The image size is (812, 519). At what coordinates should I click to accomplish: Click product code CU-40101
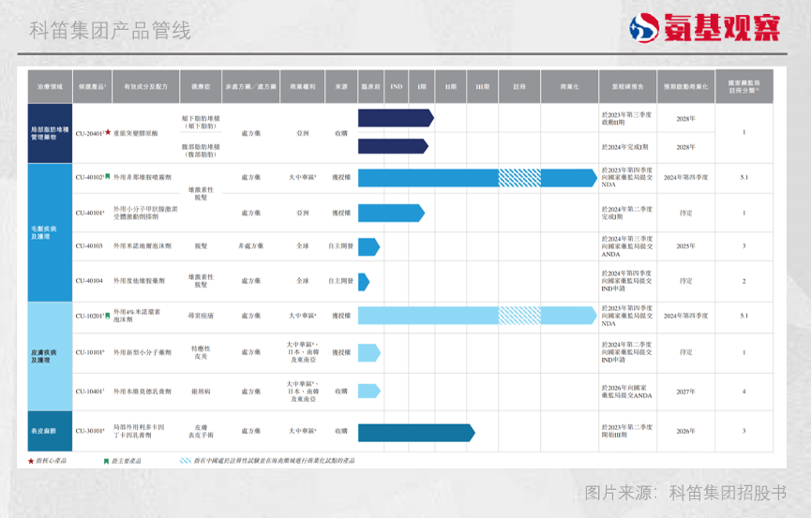tap(90, 213)
